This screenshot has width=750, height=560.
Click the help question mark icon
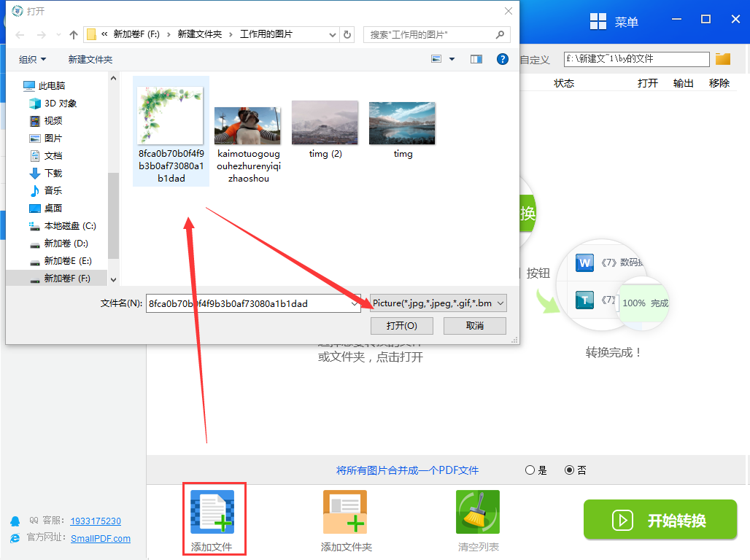[503, 59]
